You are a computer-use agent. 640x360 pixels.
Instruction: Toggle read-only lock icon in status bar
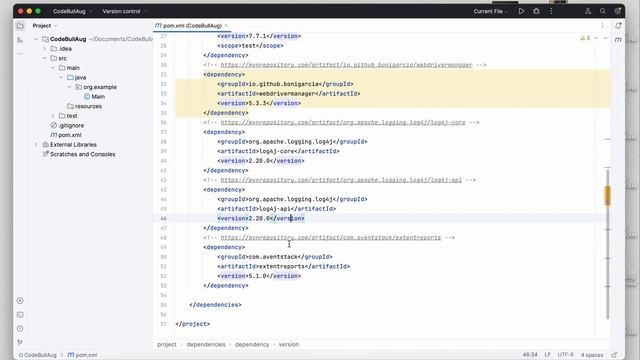(x=614, y=355)
